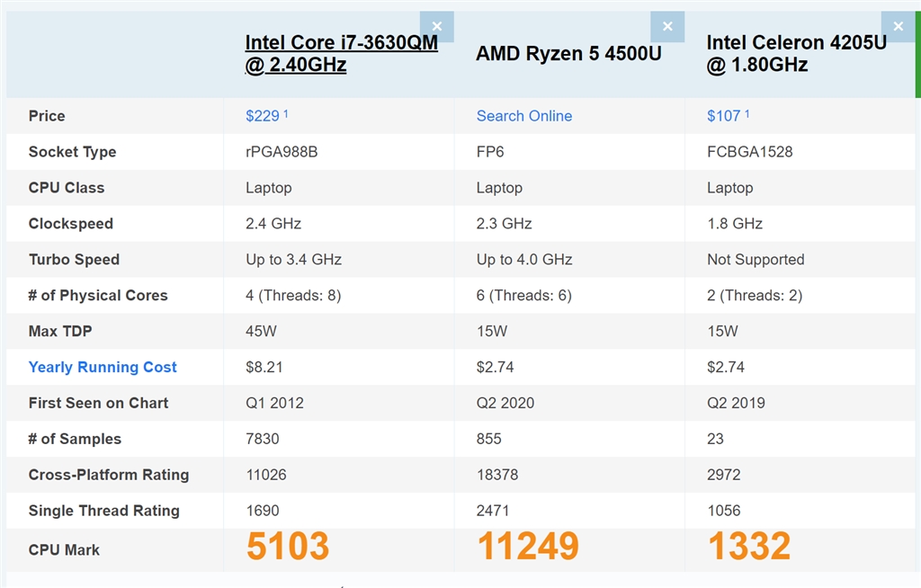Viewport: 921px width, 588px height.
Task: Click the green bar at right edge
Action: click(x=917, y=54)
